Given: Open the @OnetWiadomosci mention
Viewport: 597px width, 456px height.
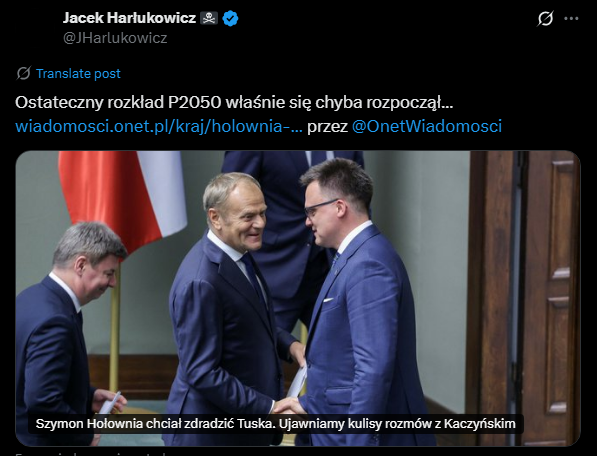Looking at the screenshot, I should point(426,126).
